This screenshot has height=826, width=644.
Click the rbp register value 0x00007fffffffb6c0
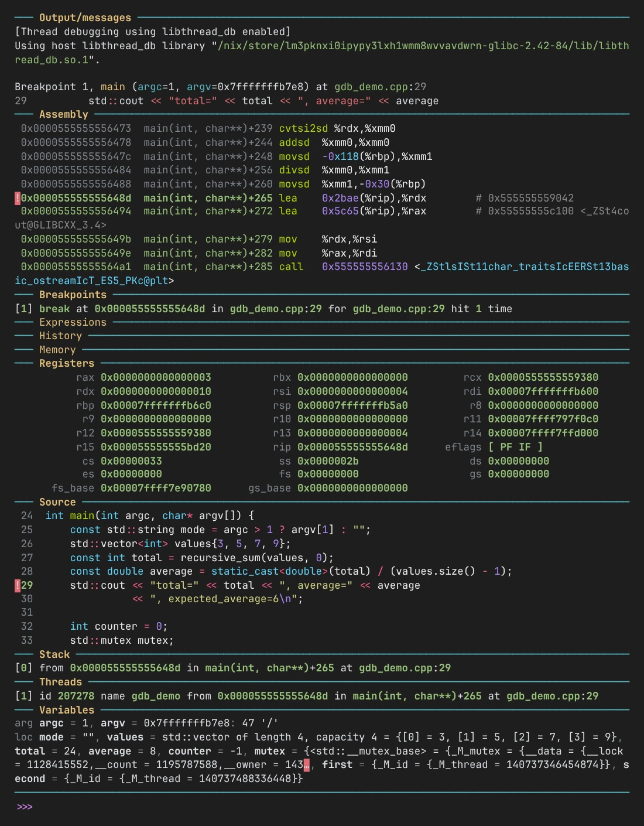156,405
